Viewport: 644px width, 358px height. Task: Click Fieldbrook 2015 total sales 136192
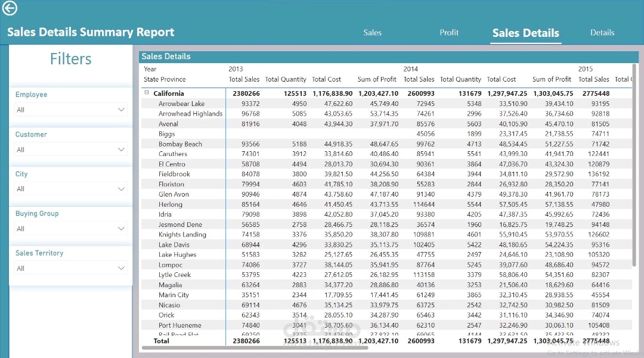coord(599,174)
